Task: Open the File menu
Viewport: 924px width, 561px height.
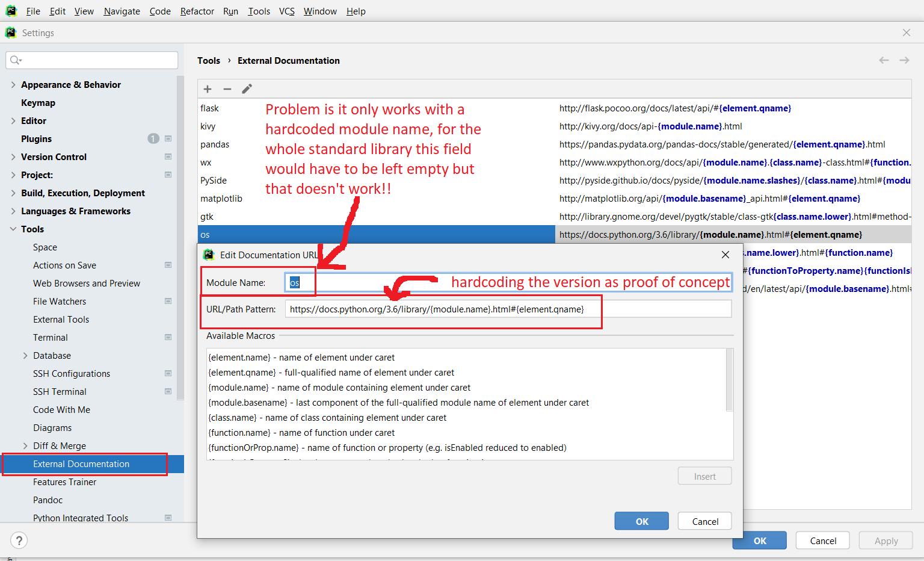Action: tap(33, 11)
